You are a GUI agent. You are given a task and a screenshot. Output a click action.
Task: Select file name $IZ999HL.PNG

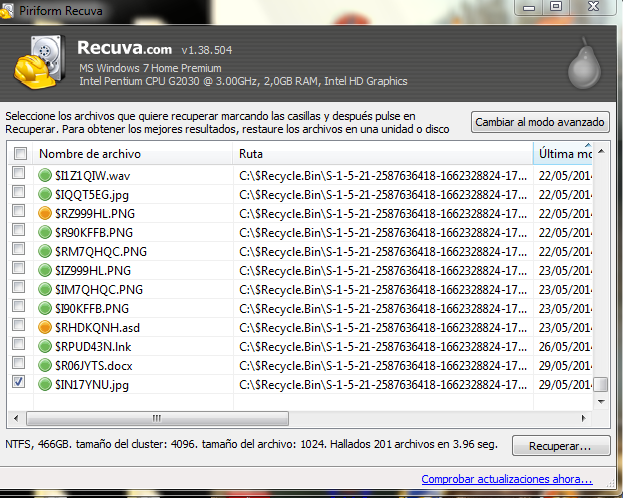[93, 271]
